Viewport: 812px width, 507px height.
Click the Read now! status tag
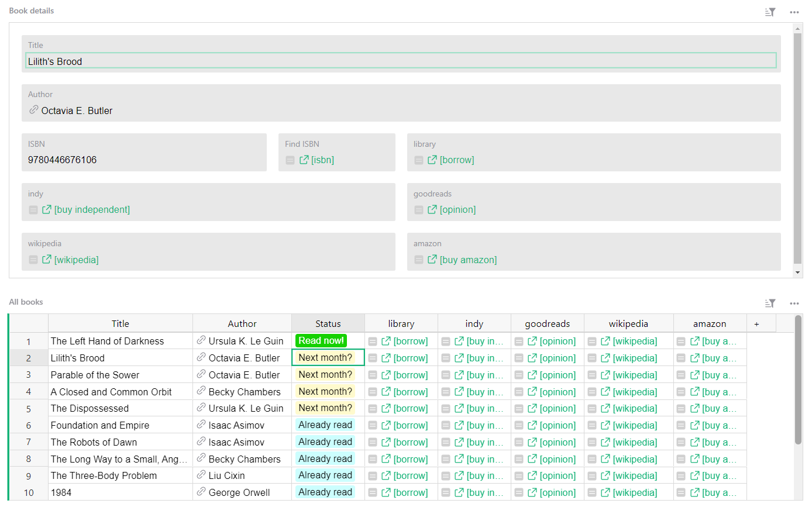321,340
